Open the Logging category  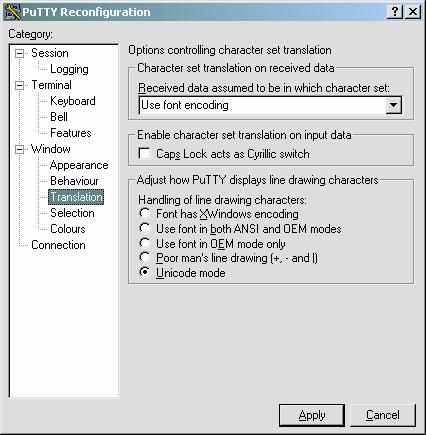tap(69, 69)
